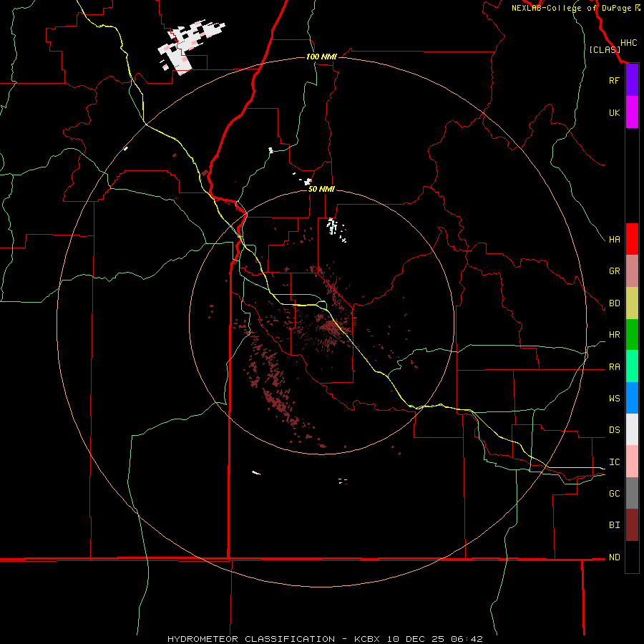Click the BD legend label
Image resolution: width=644 pixels, height=644 pixels.
[x=614, y=303]
